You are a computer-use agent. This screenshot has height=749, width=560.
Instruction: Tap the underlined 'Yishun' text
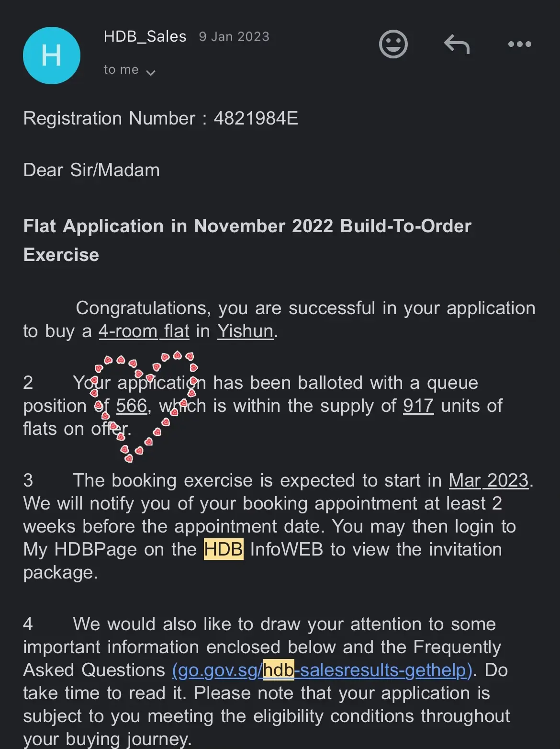(x=245, y=331)
